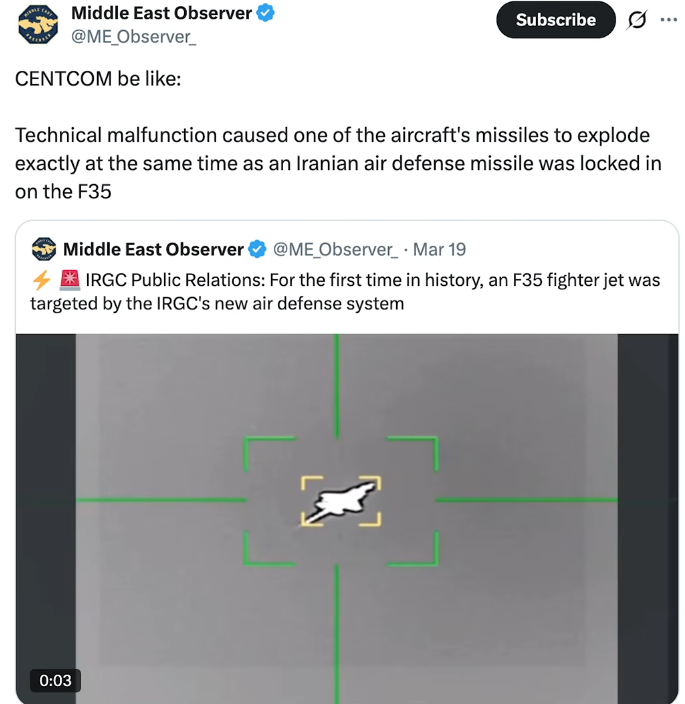Image resolution: width=685 pixels, height=704 pixels.
Task: Click the small avatar in the quoted post
Action: coord(44,249)
